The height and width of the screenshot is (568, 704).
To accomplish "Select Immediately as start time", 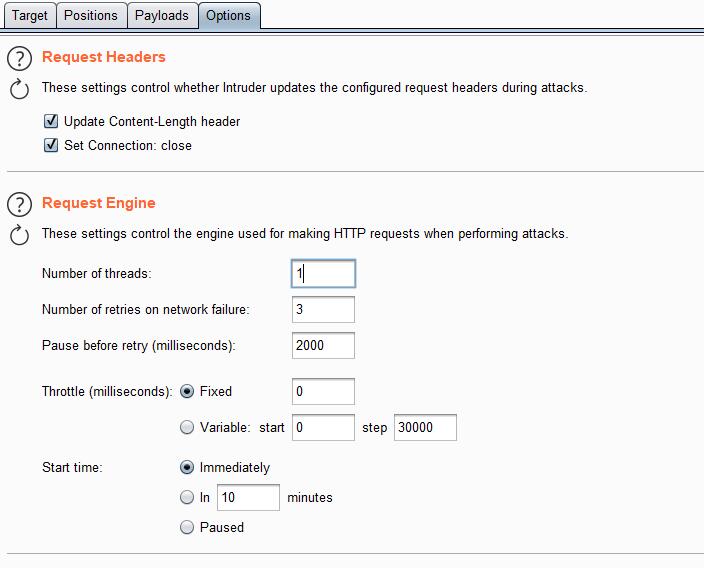I will point(187,468).
